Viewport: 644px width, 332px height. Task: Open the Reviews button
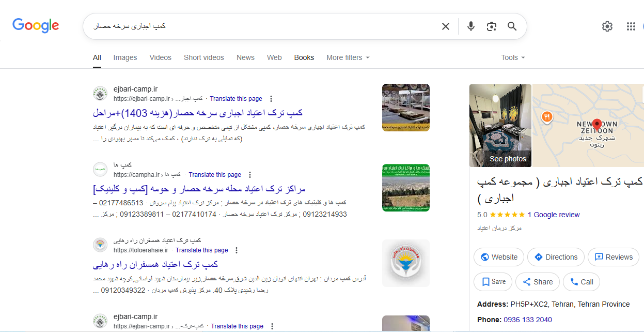[614, 257]
